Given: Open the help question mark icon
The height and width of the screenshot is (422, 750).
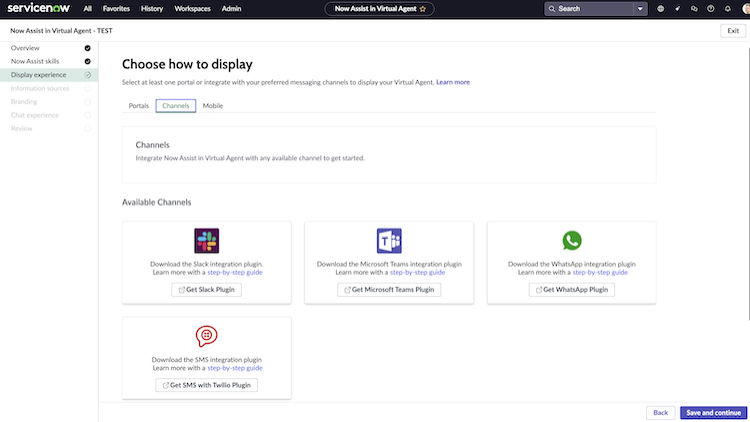Looking at the screenshot, I should click(x=711, y=9).
